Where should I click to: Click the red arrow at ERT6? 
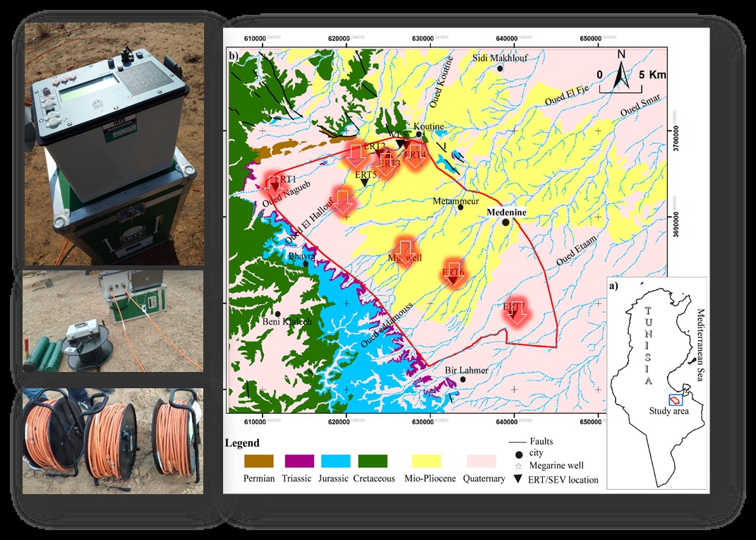(x=454, y=274)
